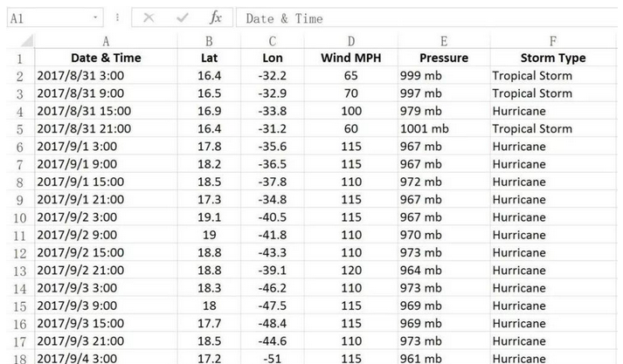Select Lat cell with value 17.7
Image resolution: width=623 pixels, height=364 pixels.
pos(209,323)
